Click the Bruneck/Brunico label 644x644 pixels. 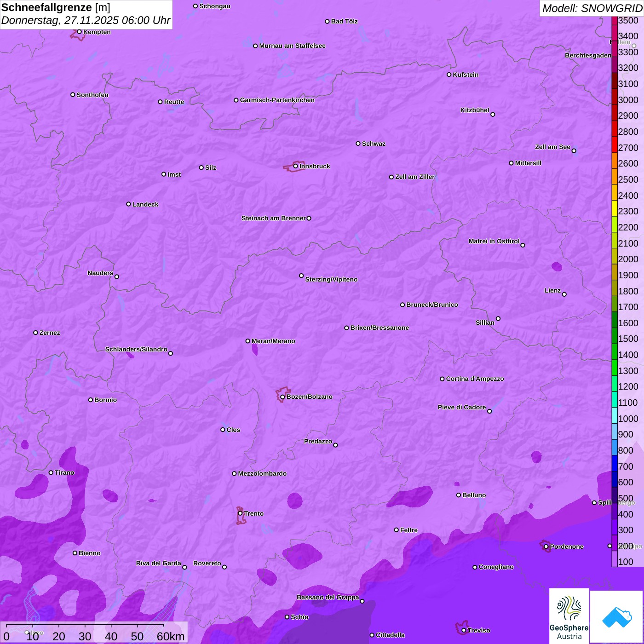tap(432, 305)
